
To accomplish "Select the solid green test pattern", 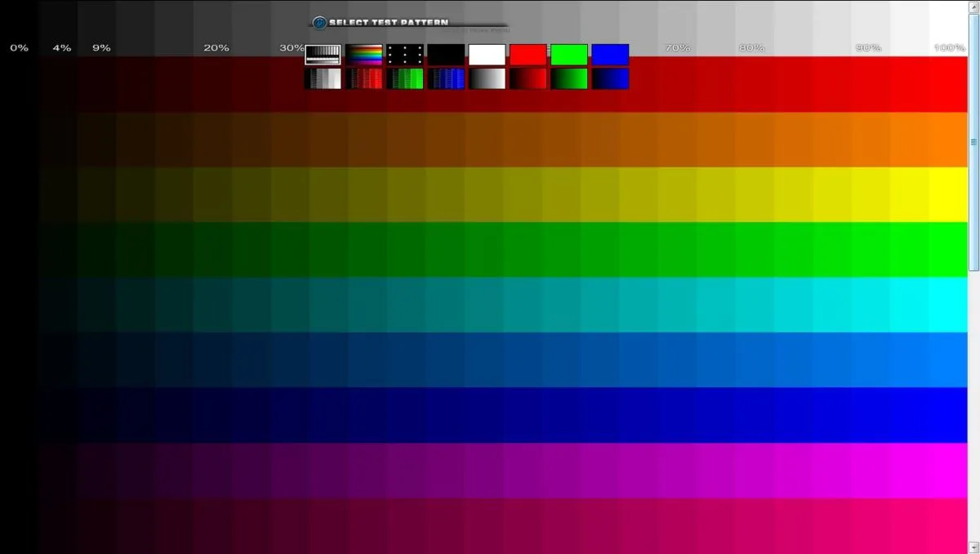I will (x=569, y=55).
